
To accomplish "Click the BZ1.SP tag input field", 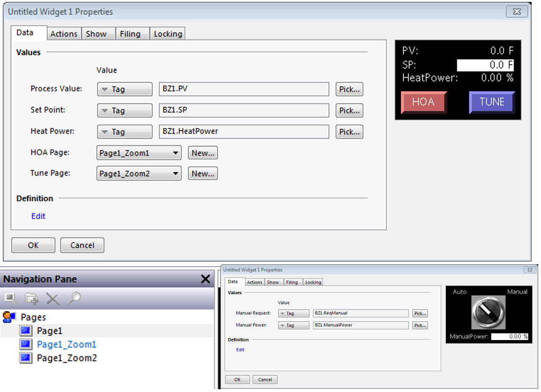I will pos(244,111).
